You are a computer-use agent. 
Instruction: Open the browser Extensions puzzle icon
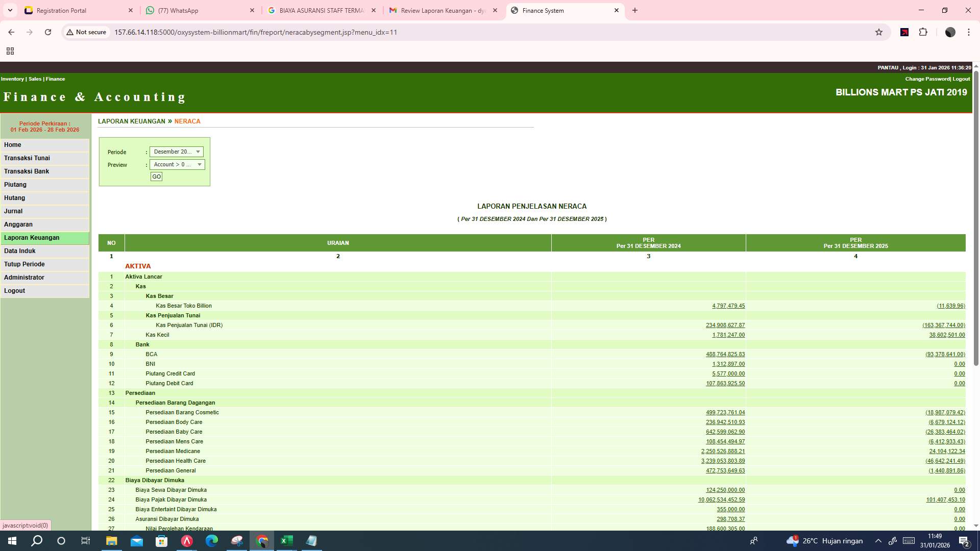923,32
